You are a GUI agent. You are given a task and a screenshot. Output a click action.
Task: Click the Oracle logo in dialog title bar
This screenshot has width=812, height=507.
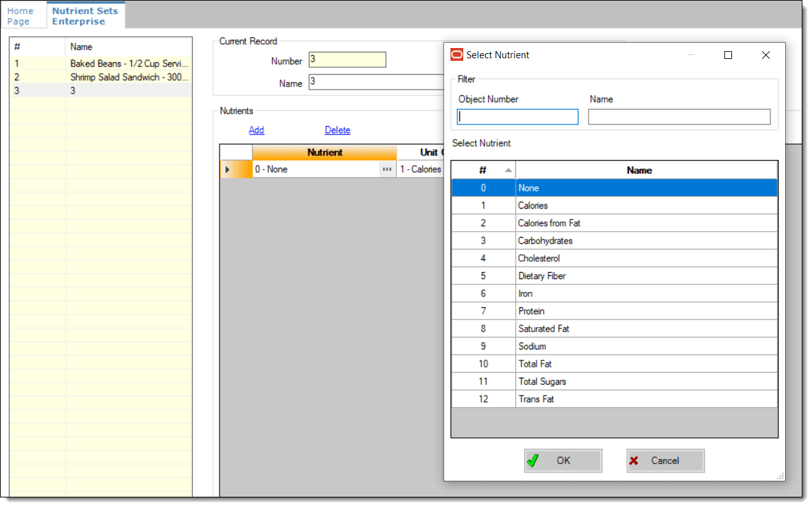[x=456, y=55]
